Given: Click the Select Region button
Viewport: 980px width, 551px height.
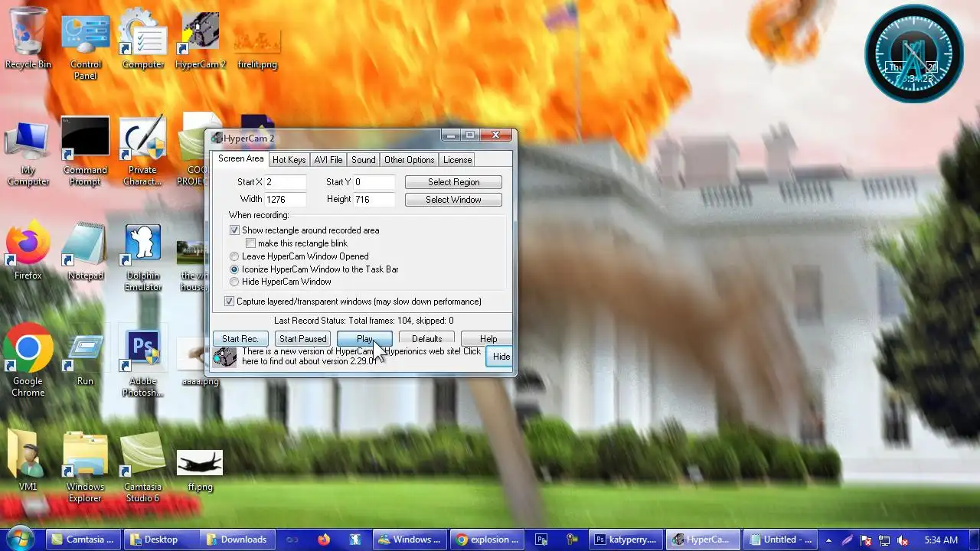Looking at the screenshot, I should 453,182.
